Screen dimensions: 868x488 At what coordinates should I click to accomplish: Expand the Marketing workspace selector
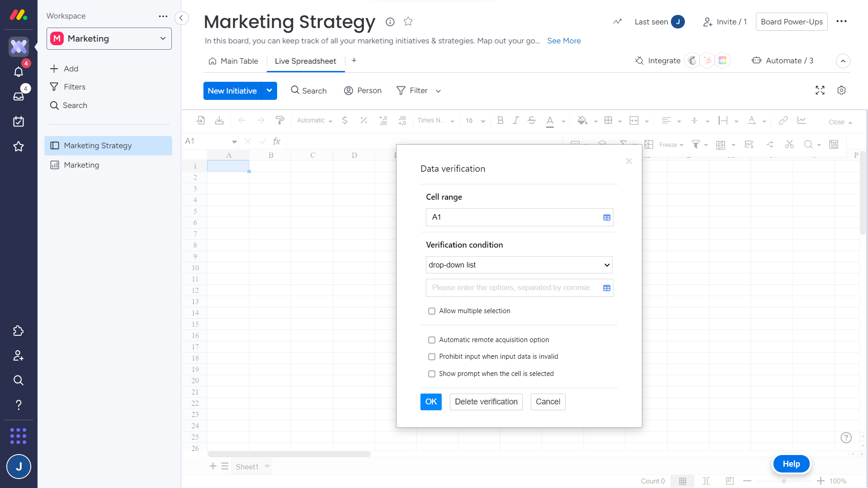coord(109,39)
